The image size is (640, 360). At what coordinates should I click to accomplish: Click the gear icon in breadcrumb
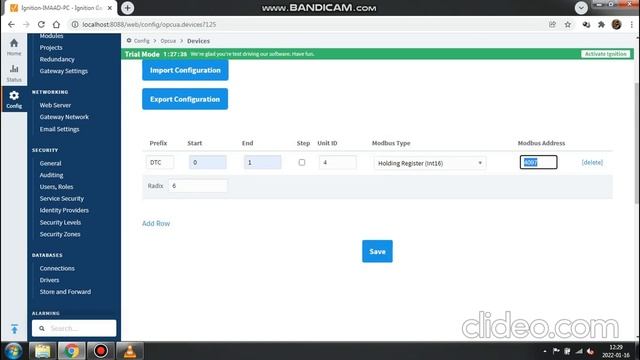click(129, 40)
